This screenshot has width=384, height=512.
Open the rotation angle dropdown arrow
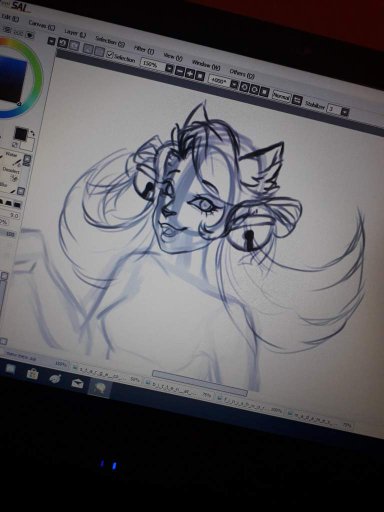coord(234,85)
